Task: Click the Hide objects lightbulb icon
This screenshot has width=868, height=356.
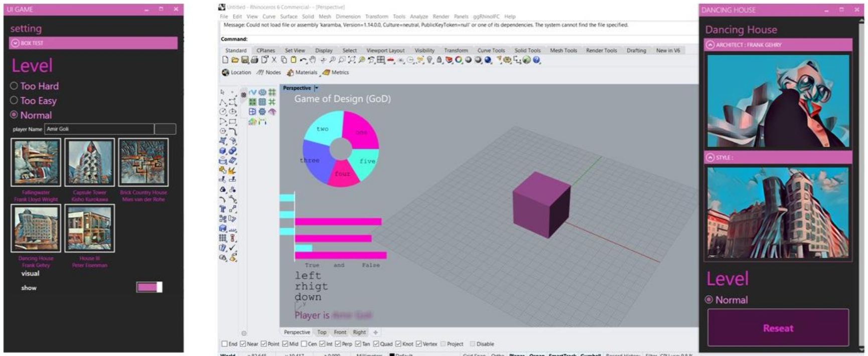Action: 429,60
